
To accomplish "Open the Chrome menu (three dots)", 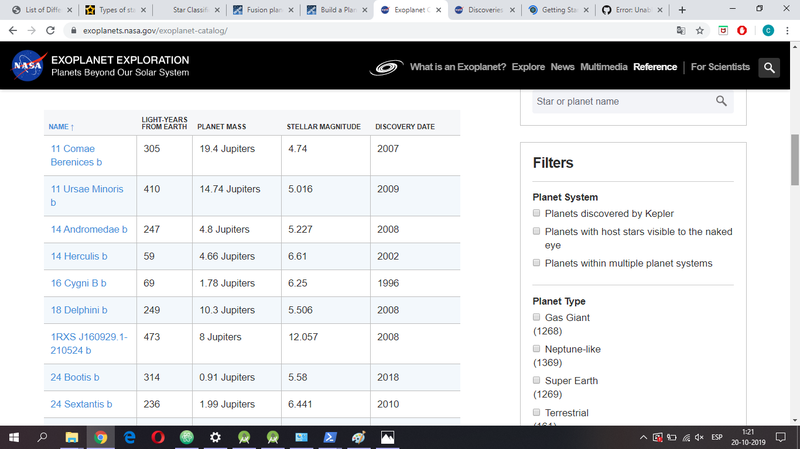I will tap(787, 31).
